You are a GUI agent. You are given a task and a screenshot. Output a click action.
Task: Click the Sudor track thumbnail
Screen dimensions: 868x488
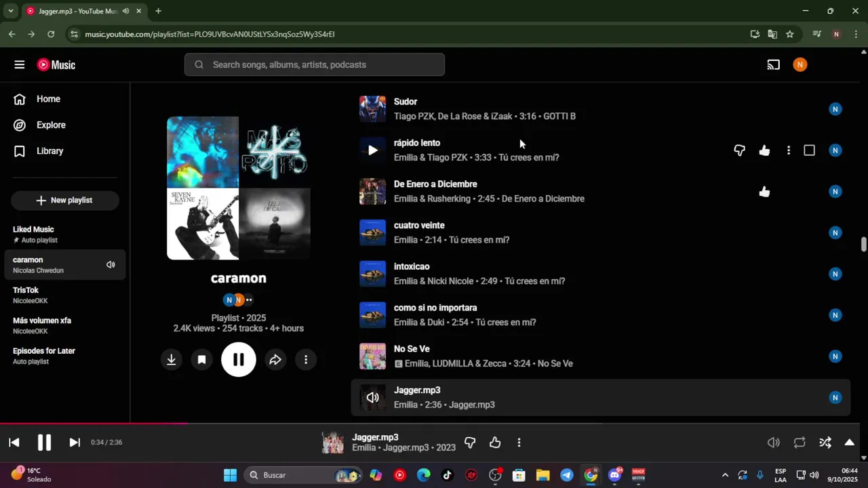tap(372, 109)
